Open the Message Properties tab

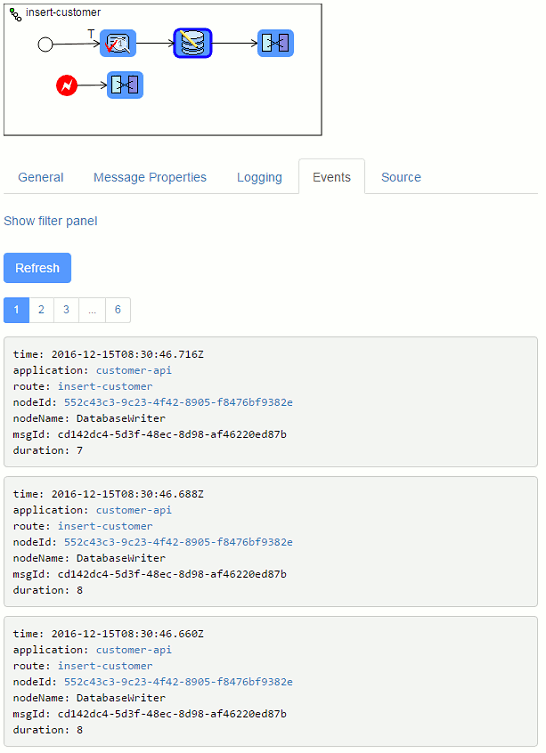click(x=150, y=177)
